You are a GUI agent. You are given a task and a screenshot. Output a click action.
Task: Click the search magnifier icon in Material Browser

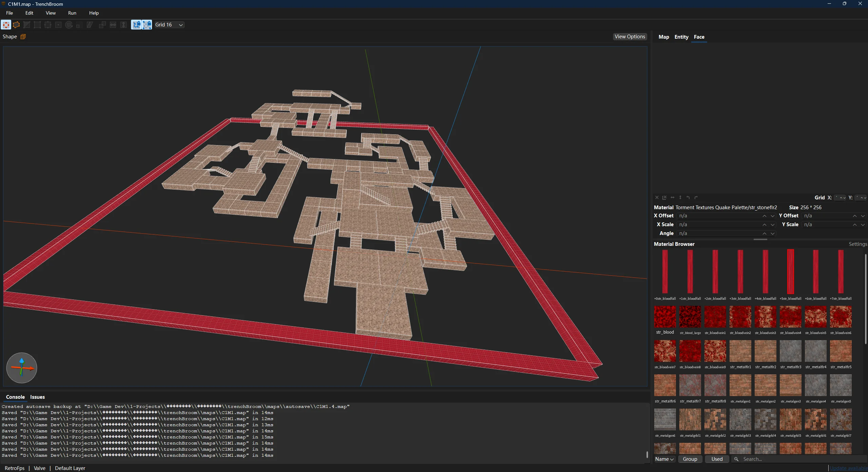(x=736, y=459)
